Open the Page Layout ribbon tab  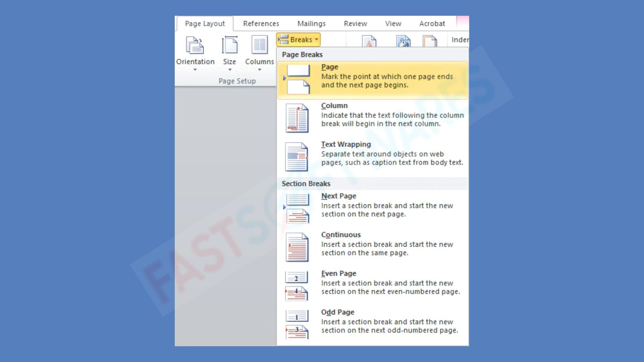205,23
